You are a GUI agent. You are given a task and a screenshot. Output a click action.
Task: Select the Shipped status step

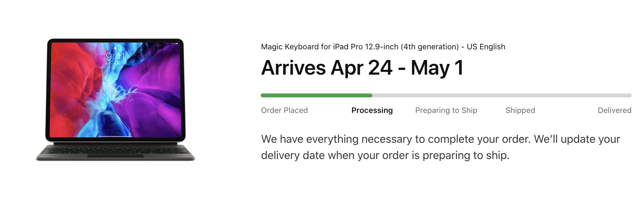(x=520, y=110)
